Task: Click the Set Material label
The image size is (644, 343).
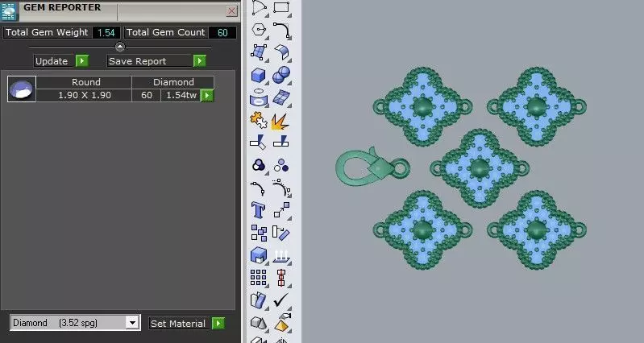Action: click(x=178, y=324)
